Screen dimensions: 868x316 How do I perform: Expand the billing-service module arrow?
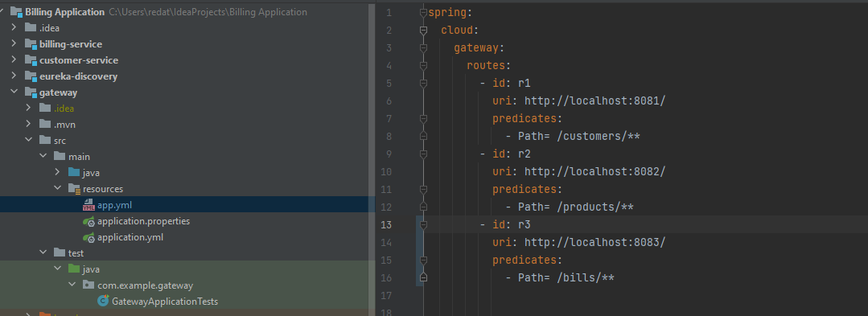click(x=14, y=43)
